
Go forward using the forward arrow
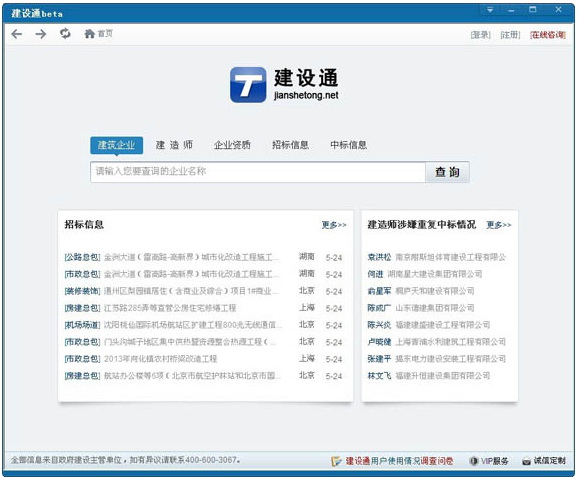41,34
